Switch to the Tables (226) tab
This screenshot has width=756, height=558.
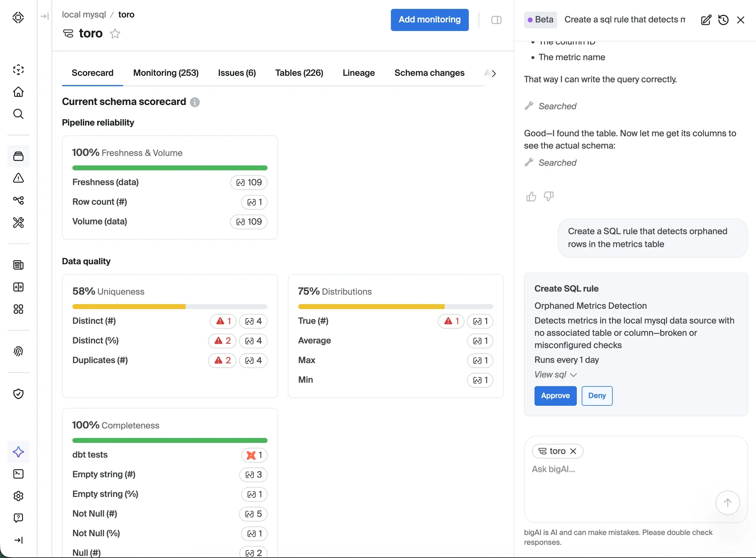point(299,73)
